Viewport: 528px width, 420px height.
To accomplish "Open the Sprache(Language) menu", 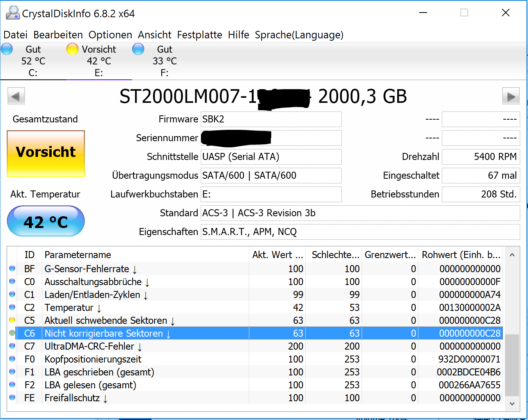I will click(299, 35).
